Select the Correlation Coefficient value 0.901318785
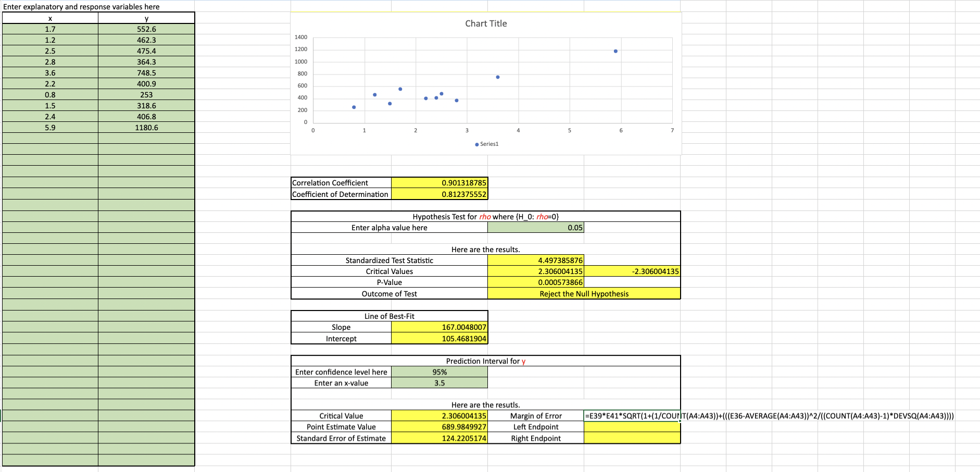This screenshot has width=980, height=472. (x=439, y=183)
